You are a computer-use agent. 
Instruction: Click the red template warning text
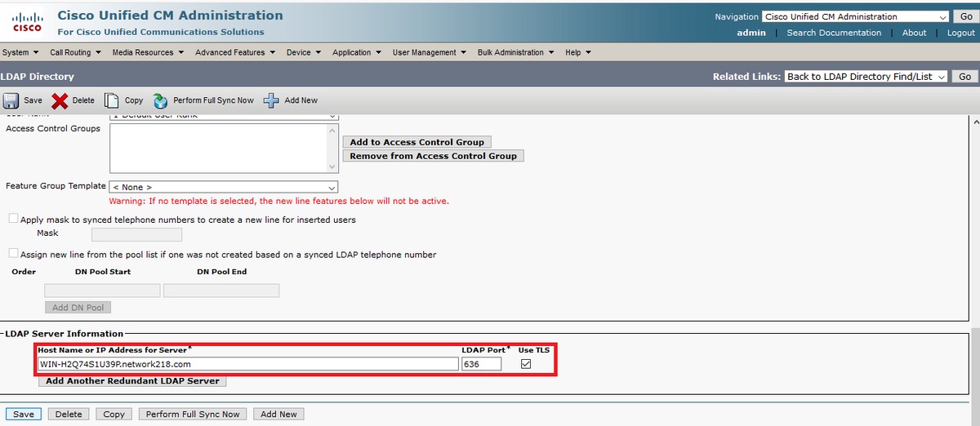(x=279, y=201)
